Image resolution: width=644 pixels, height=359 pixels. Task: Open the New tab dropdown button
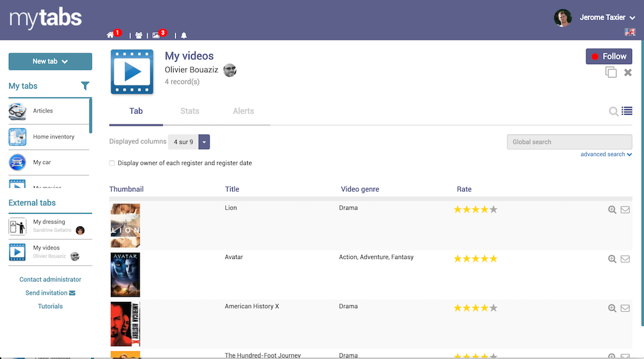[x=50, y=61]
